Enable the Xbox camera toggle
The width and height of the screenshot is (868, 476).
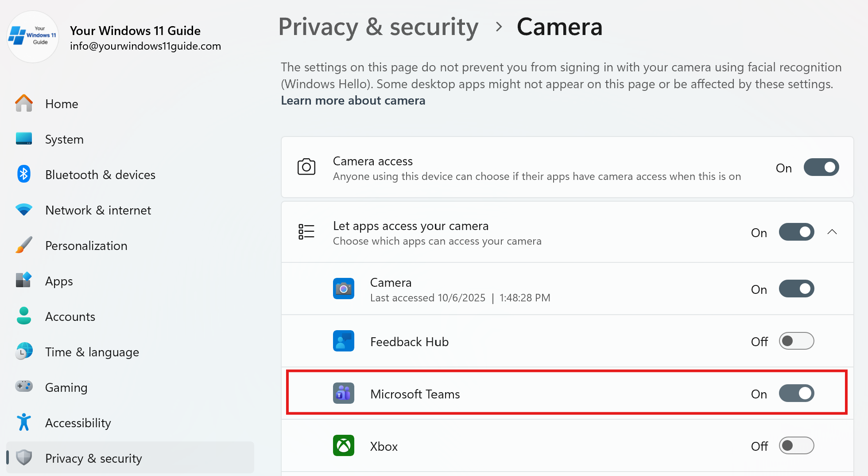click(x=797, y=445)
